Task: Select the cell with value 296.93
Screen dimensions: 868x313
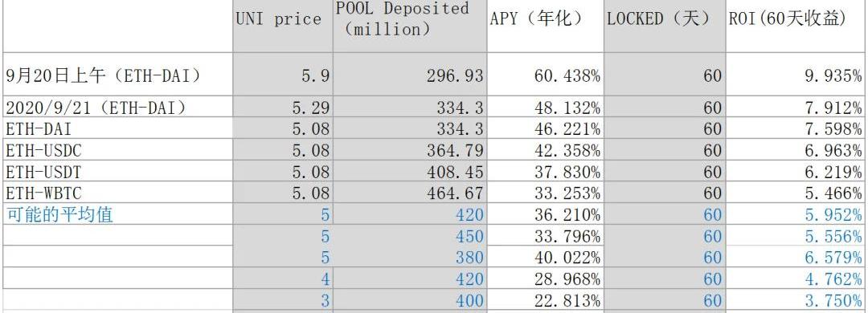Action: pos(410,75)
